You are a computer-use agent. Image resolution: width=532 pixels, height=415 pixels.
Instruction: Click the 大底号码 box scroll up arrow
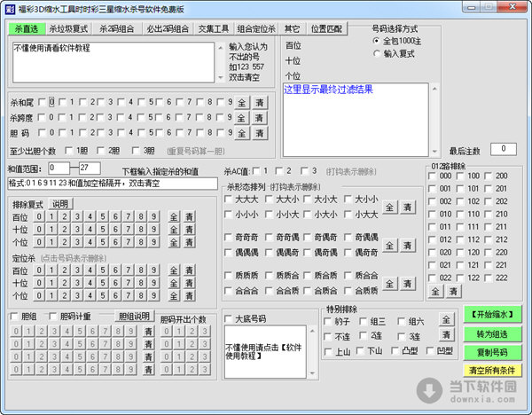click(312, 331)
